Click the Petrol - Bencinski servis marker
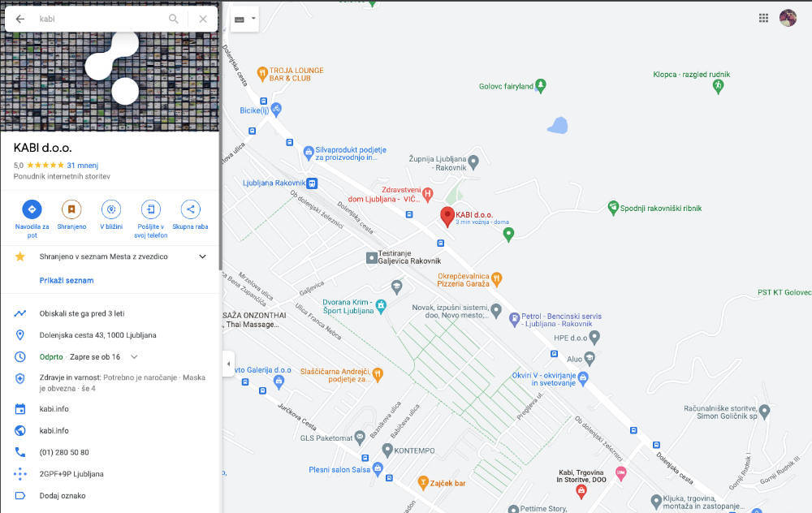This screenshot has width=812, height=513. (x=514, y=319)
